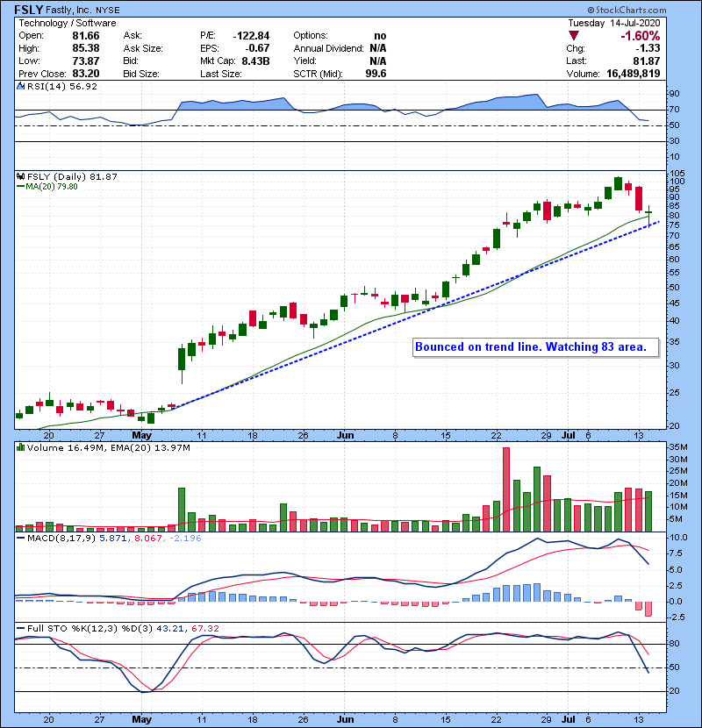Click the Chg value -1.33
The image size is (702, 728).
[648, 48]
